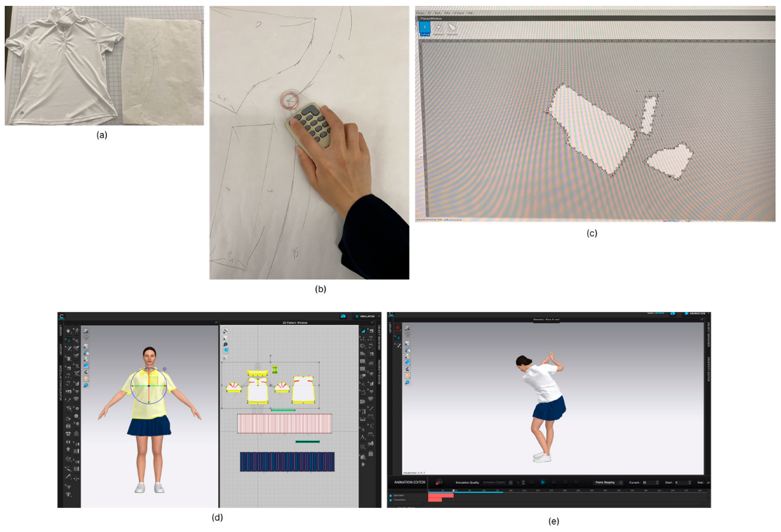Click orange avatar head icon in simulation viewport
Viewport: 781px width, 532px height.
coord(86,379)
